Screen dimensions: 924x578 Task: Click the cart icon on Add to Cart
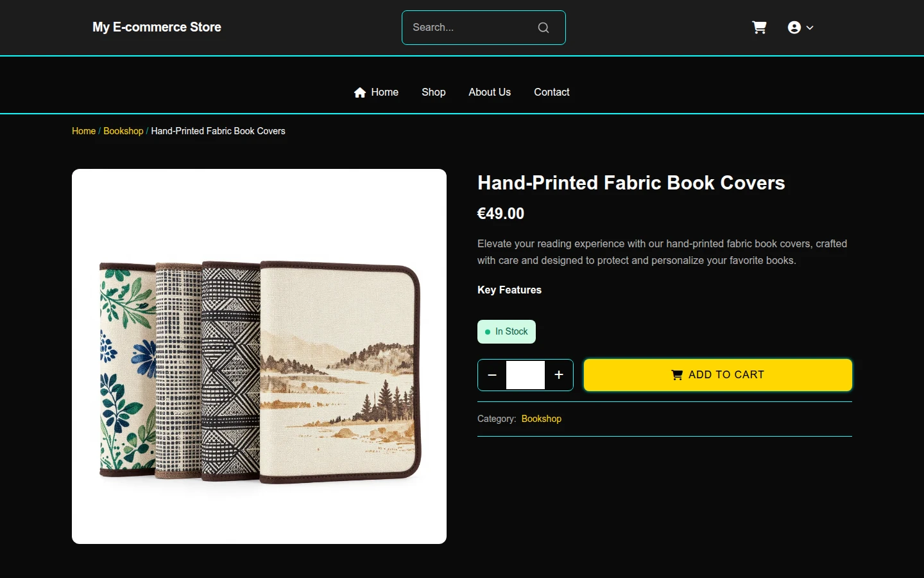tap(677, 375)
